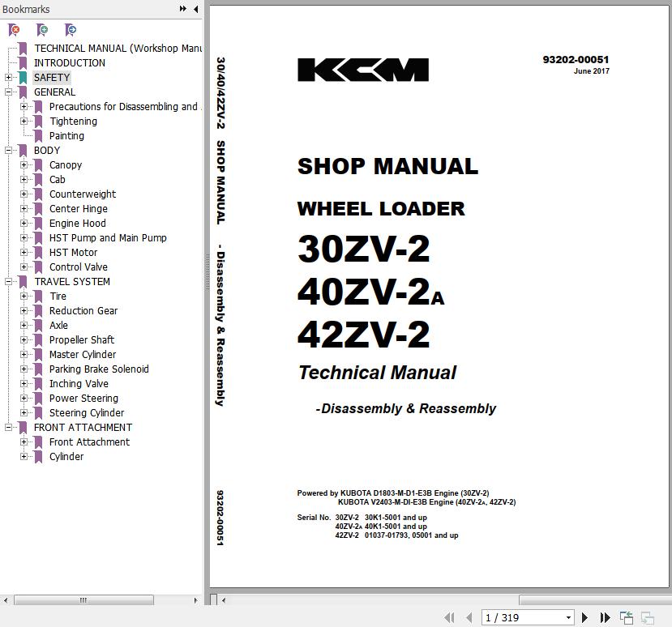672x627 pixels.
Task: Open the Cab bookmark
Action: (x=57, y=180)
